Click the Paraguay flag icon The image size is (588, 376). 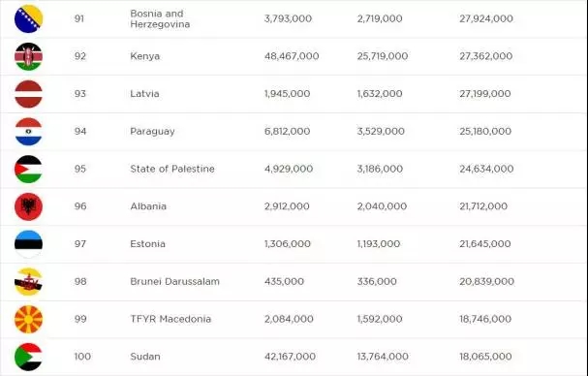pyautogui.click(x=28, y=132)
